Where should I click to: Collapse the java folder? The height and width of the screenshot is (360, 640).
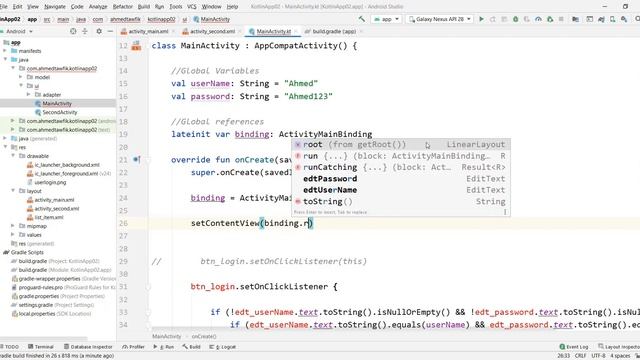pyautogui.click(x=5, y=60)
